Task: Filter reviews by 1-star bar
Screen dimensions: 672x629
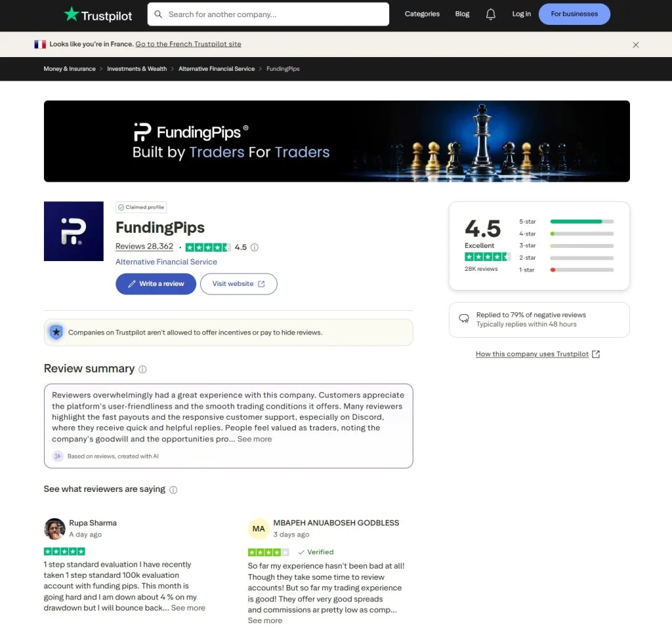Action: (581, 270)
